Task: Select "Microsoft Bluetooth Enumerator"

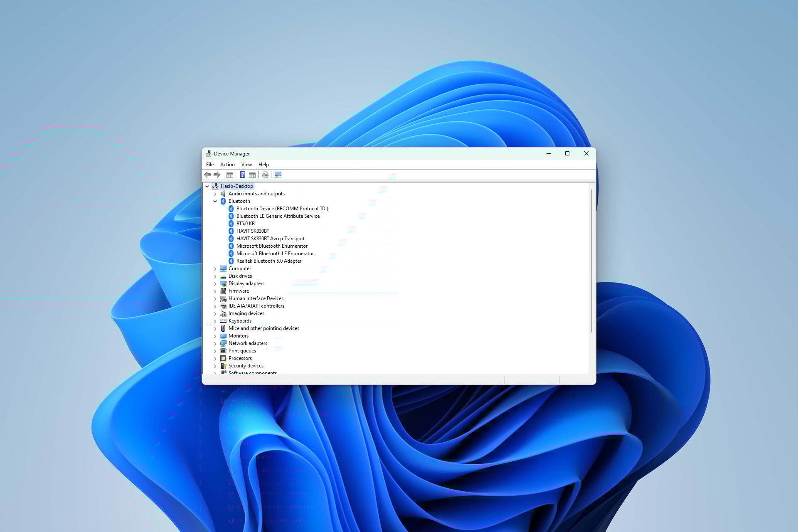Action: 272,246
